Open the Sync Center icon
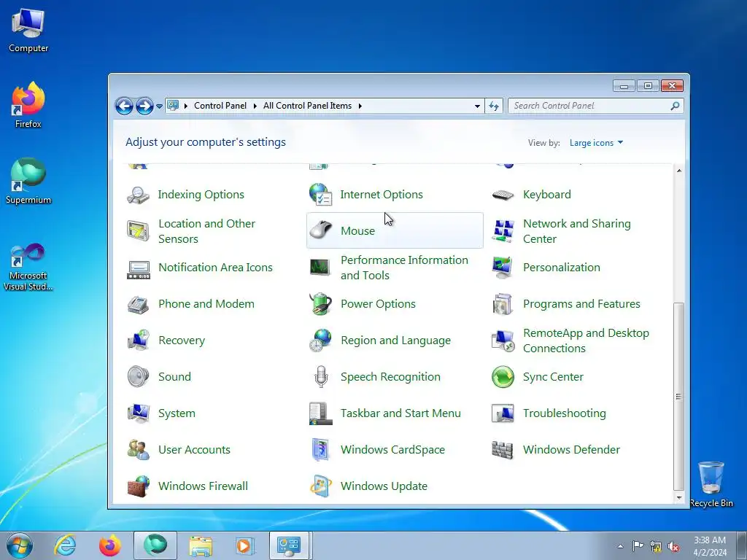This screenshot has width=747, height=560. (x=503, y=377)
